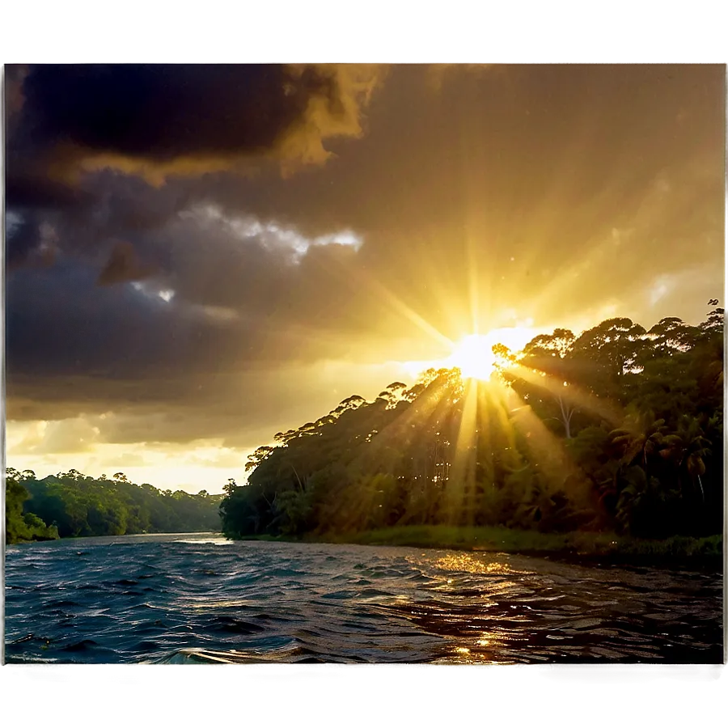Click the dark blue rippling water at bottom left
The height and width of the screenshot is (728, 728).
click(x=97, y=615)
